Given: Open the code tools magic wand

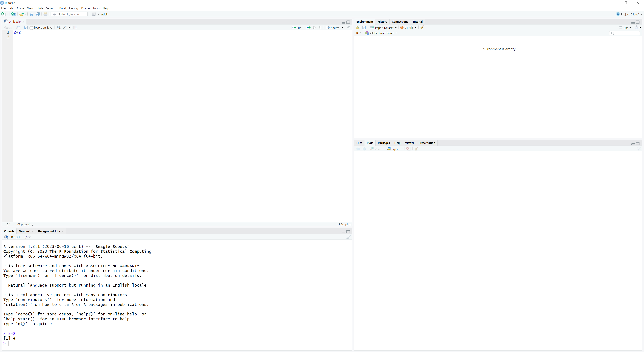Looking at the screenshot, I should pos(65,28).
